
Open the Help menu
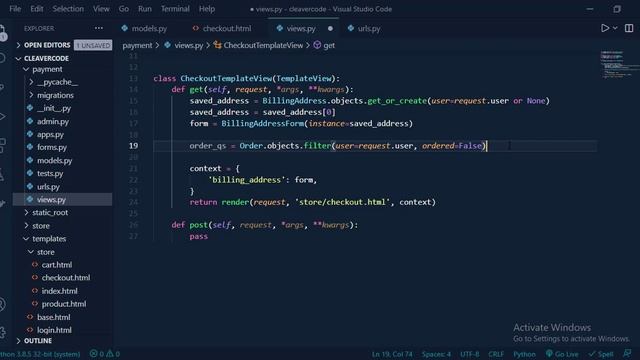point(207,9)
